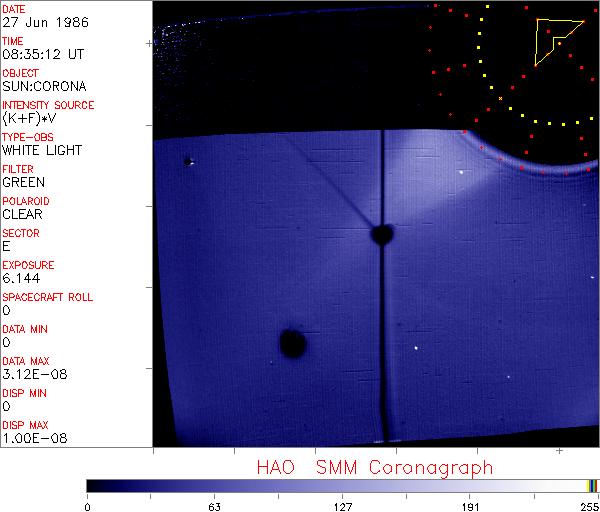
Task: Click the POLAROID label
Action: pyautogui.click(x=26, y=201)
